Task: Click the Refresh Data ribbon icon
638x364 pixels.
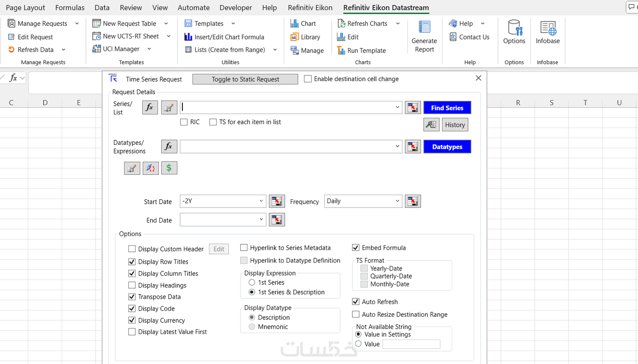Action: tap(12, 50)
